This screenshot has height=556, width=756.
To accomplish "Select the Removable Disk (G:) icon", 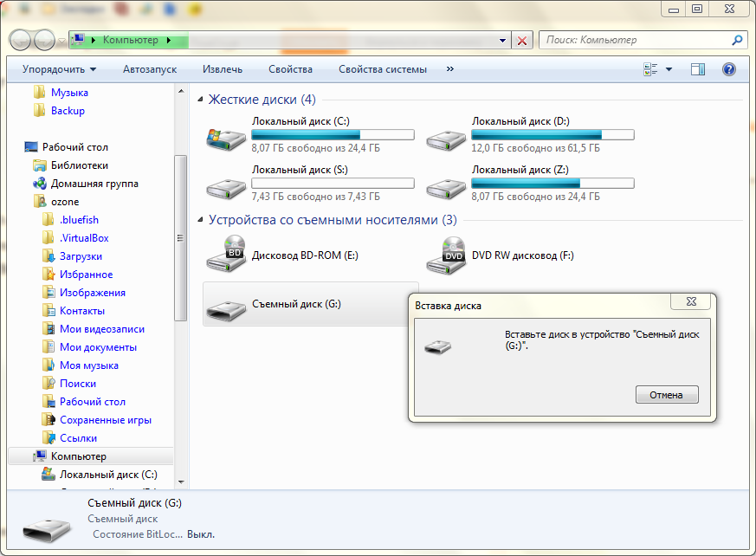I will 226,310.
